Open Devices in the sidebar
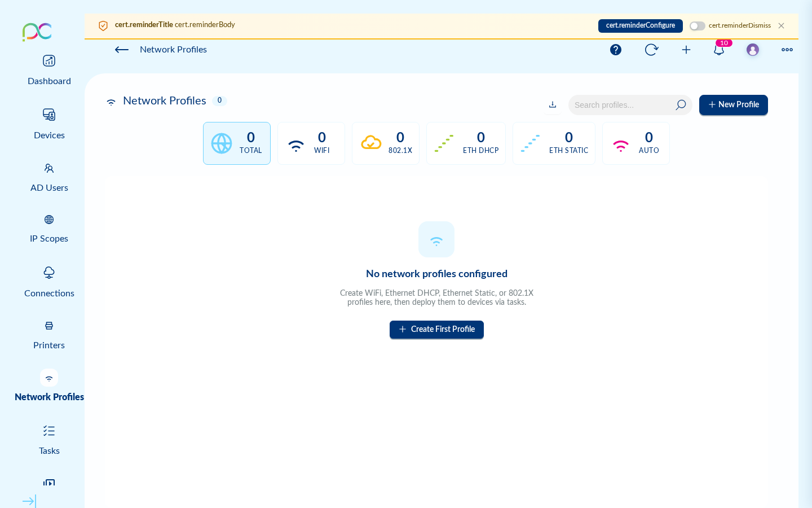This screenshot has width=812, height=508. pos(49,124)
